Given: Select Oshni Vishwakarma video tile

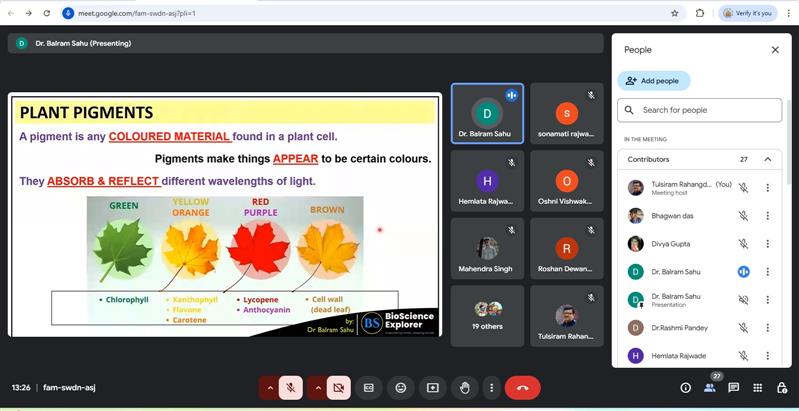Looking at the screenshot, I should point(567,181).
